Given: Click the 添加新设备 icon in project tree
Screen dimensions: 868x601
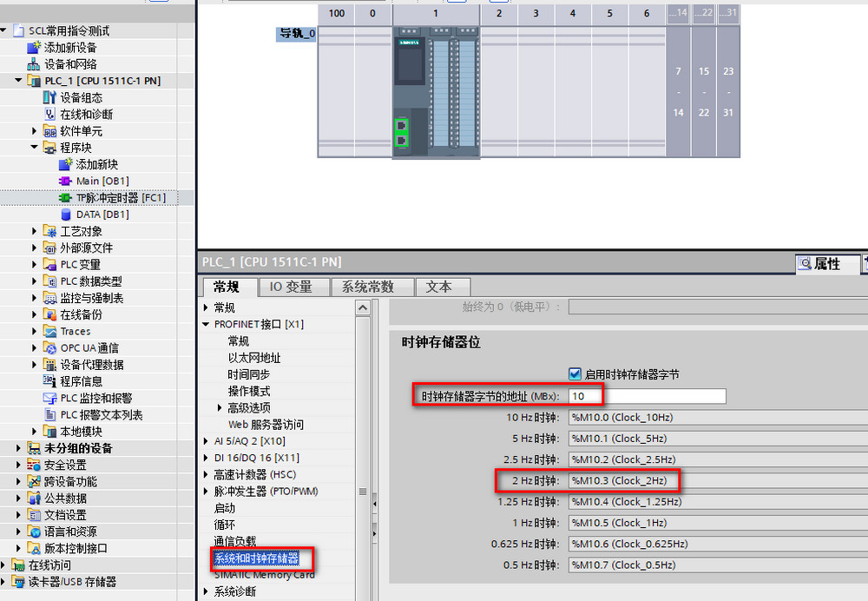Looking at the screenshot, I should (34, 48).
